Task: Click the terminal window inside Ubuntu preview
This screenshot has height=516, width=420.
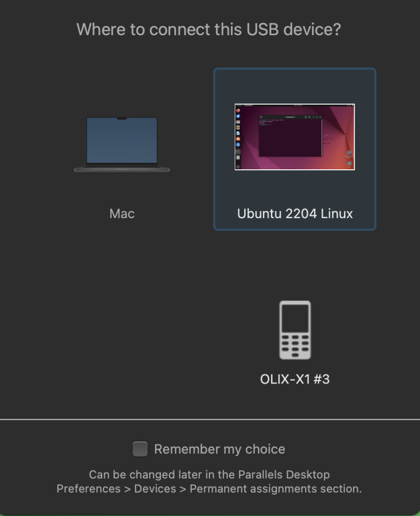Action: (291, 136)
